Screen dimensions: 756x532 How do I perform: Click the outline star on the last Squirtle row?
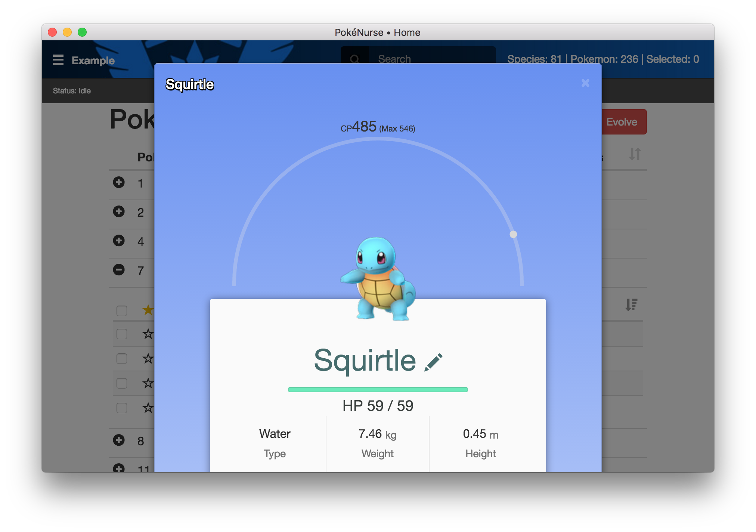pos(148,408)
